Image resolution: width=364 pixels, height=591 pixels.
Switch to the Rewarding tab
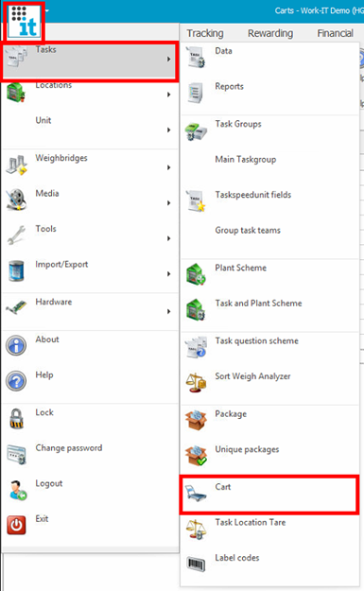point(270,33)
